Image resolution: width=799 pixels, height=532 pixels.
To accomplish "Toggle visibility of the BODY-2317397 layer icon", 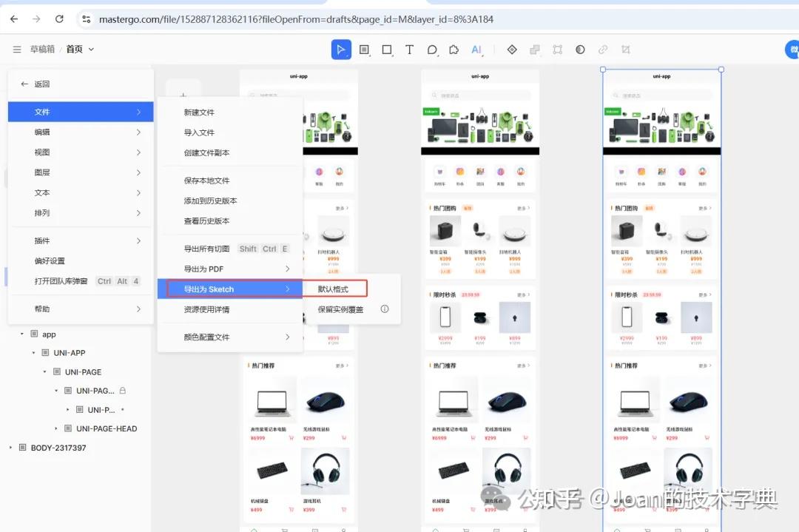I will pyautogui.click(x=22, y=447).
